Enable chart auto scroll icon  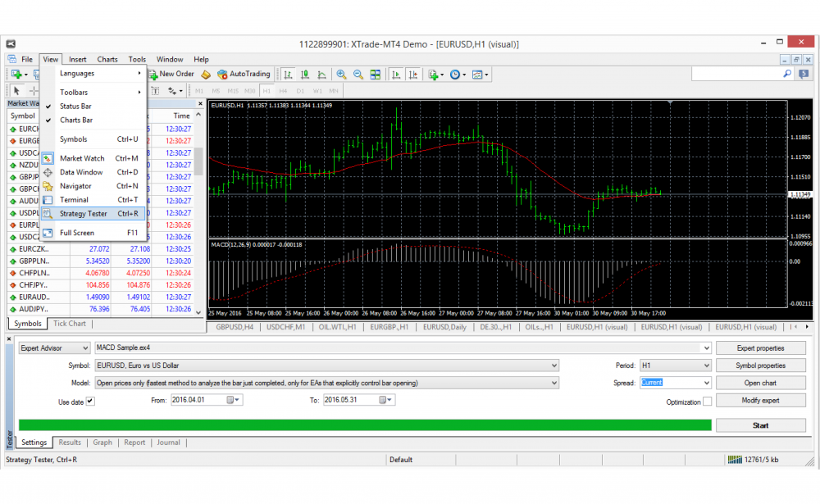click(x=394, y=74)
